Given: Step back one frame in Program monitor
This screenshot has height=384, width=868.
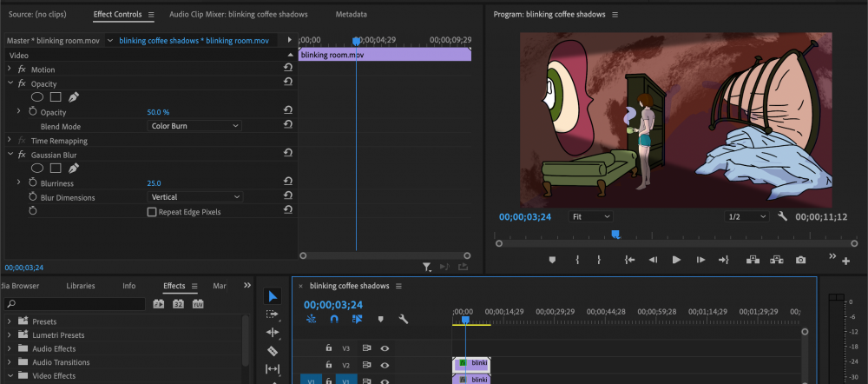Looking at the screenshot, I should pyautogui.click(x=654, y=259).
